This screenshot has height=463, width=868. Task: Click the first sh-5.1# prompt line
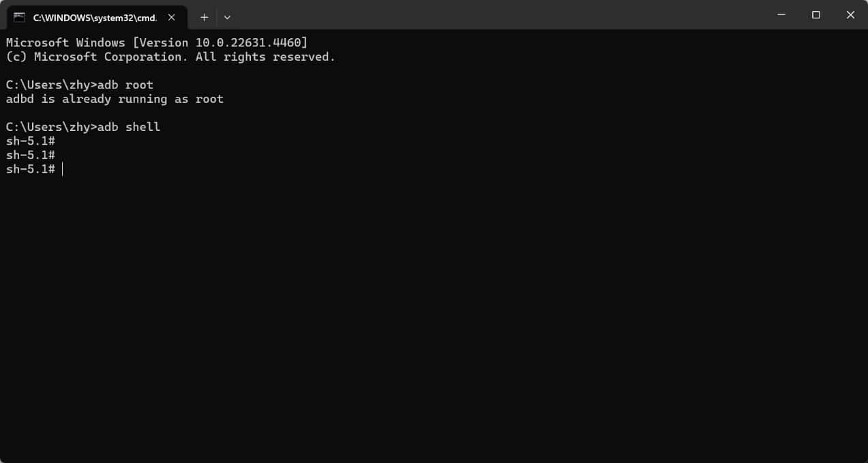click(31, 141)
